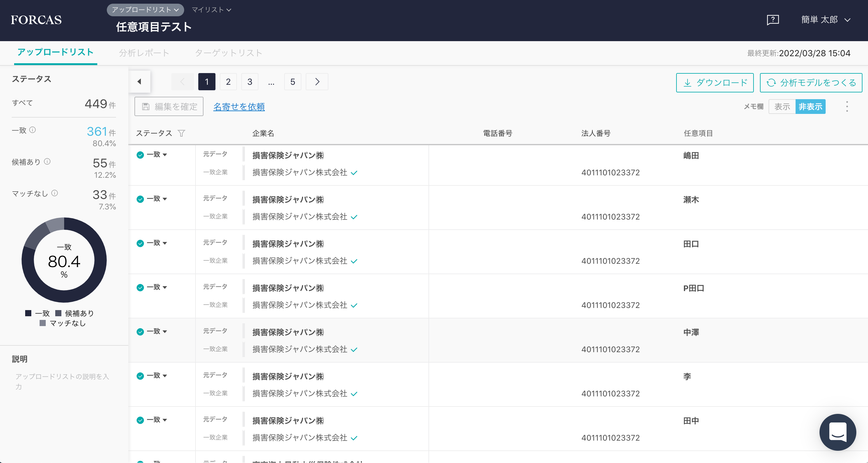Viewport: 868px width, 463px height.
Task: Open the アップロードリスト dropdown in header
Action: pyautogui.click(x=145, y=10)
